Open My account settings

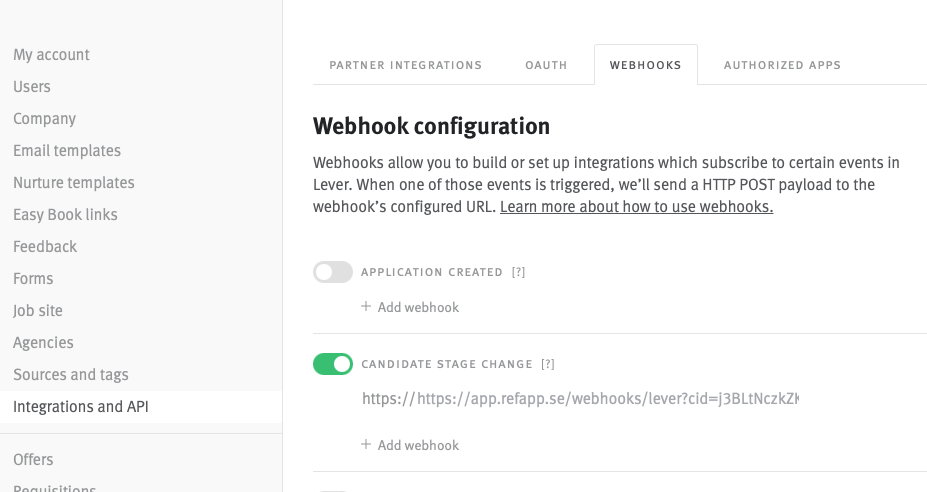coord(51,55)
